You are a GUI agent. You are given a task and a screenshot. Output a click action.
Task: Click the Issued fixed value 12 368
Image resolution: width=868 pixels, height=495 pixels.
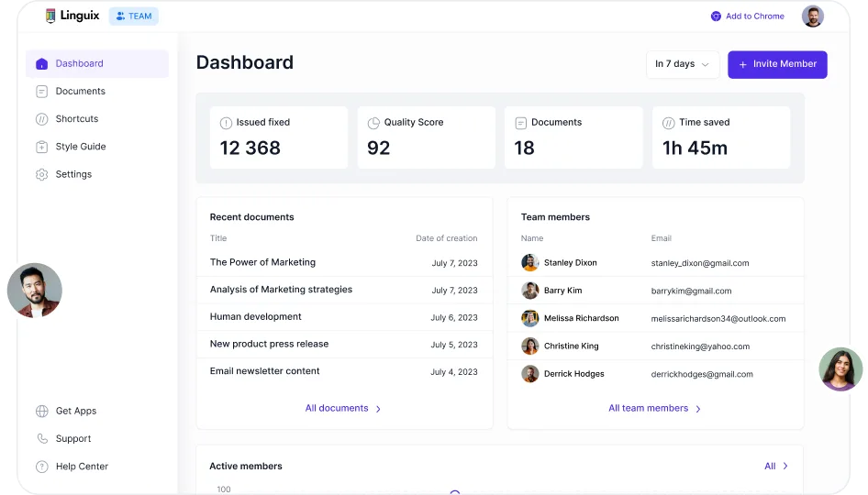[250, 148]
